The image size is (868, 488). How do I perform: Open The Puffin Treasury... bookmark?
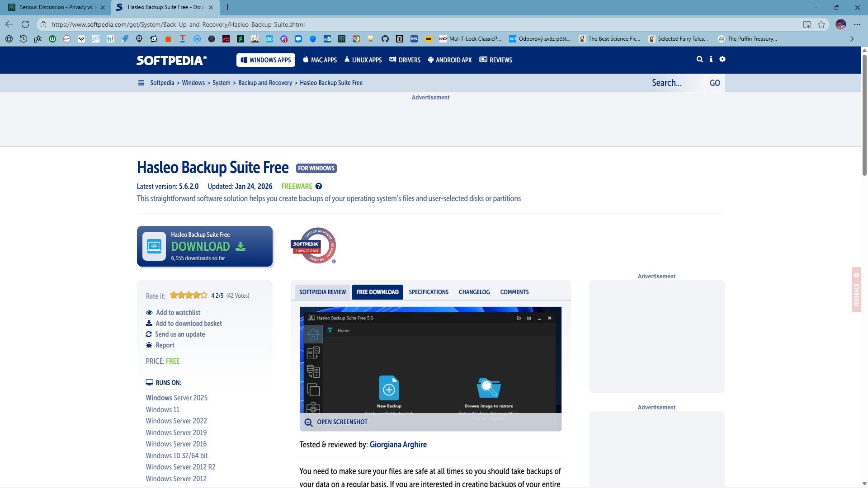tap(749, 39)
